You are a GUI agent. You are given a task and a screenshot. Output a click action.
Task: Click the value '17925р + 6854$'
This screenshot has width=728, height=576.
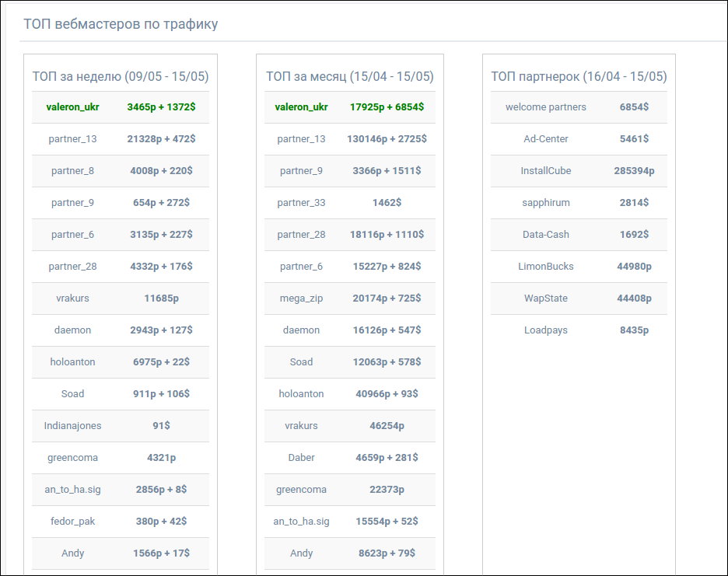click(387, 107)
